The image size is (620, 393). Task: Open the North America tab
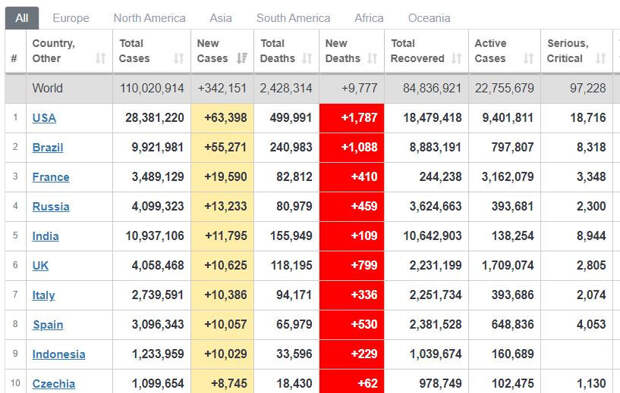click(149, 18)
